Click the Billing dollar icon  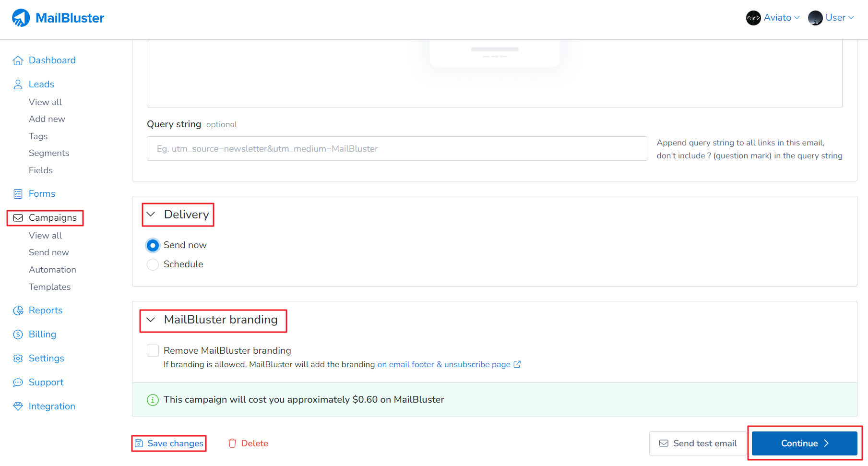[18, 335]
